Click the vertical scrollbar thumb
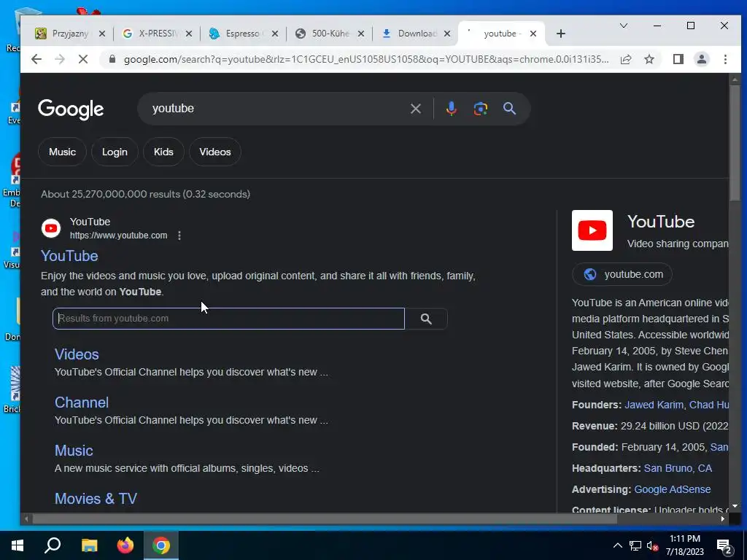The height and width of the screenshot is (560, 747). (735, 143)
